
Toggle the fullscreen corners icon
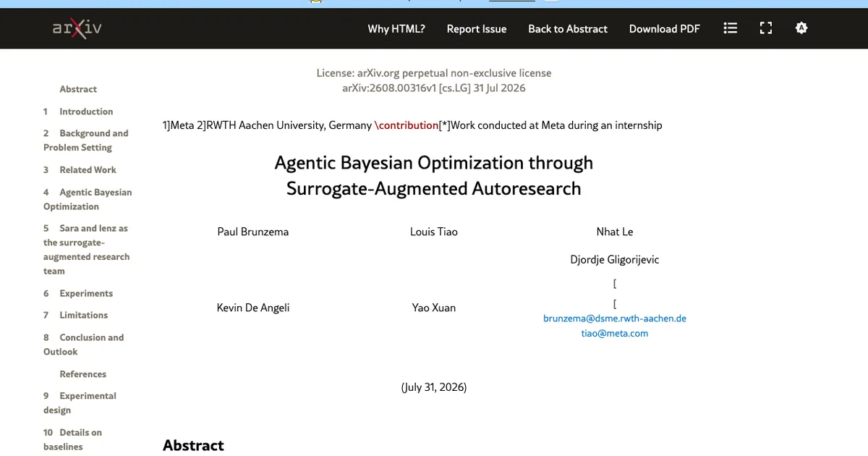[x=766, y=28]
